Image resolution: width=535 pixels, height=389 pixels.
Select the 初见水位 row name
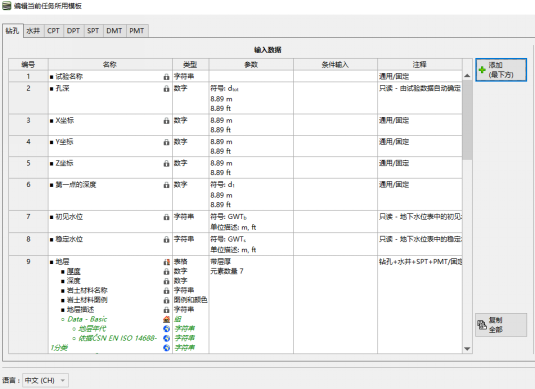point(69,217)
